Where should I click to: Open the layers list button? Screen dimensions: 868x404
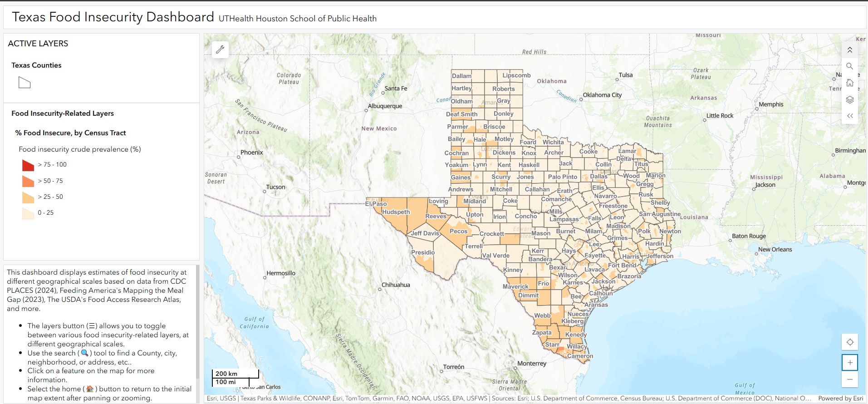pos(849,99)
